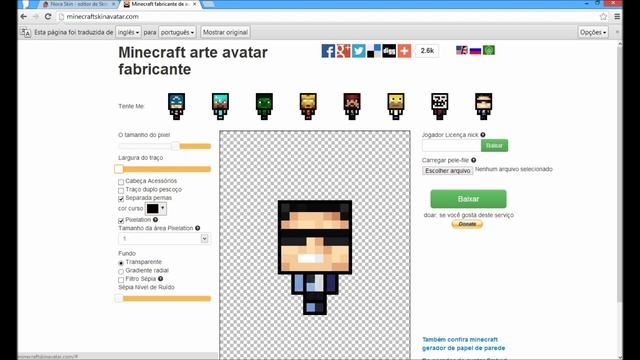Select the green flag language icon
Image resolution: width=640 pixels, height=360 pixels.
(489, 50)
